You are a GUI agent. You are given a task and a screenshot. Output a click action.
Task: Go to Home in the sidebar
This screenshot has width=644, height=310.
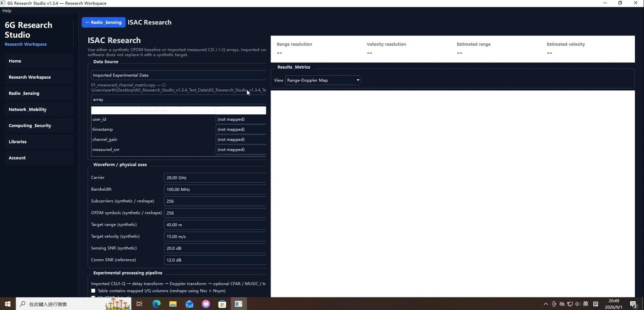[39, 61]
